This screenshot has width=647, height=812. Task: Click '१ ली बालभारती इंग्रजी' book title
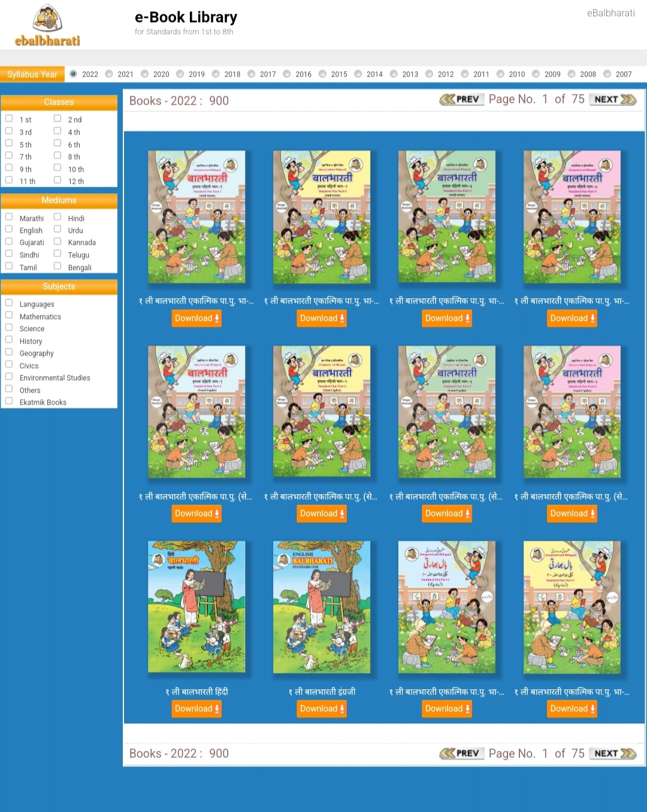coord(322,692)
